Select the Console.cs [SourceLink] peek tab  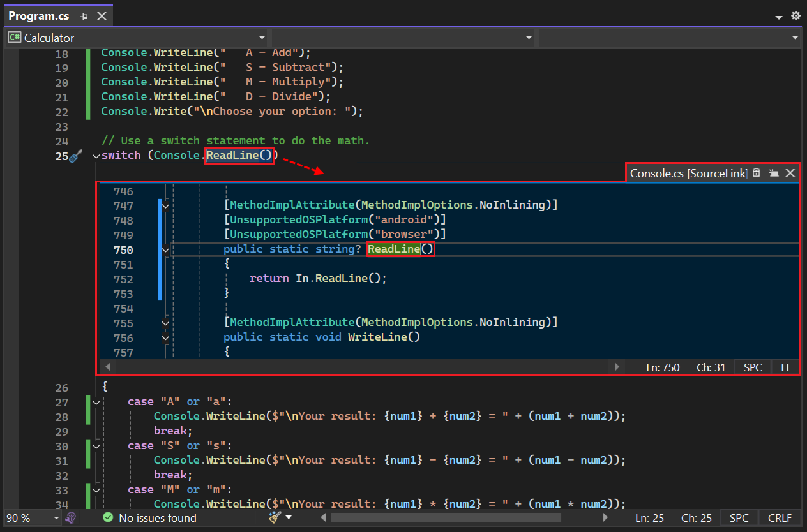(688, 173)
